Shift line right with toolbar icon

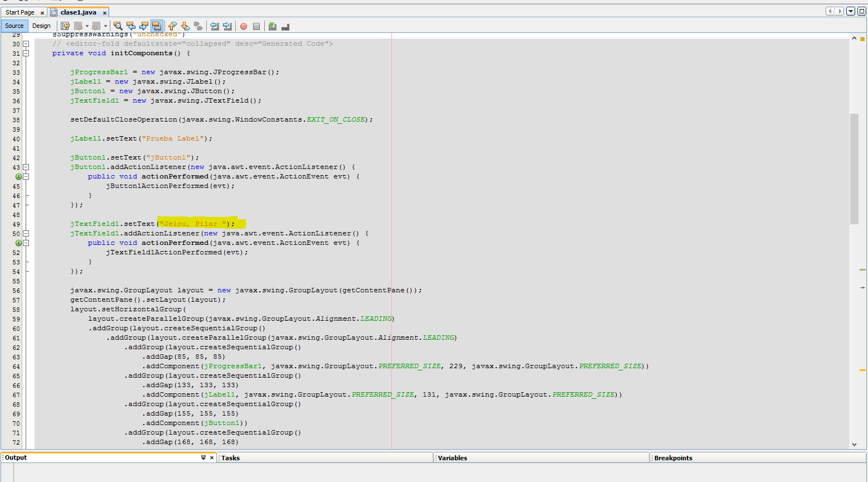point(227,26)
